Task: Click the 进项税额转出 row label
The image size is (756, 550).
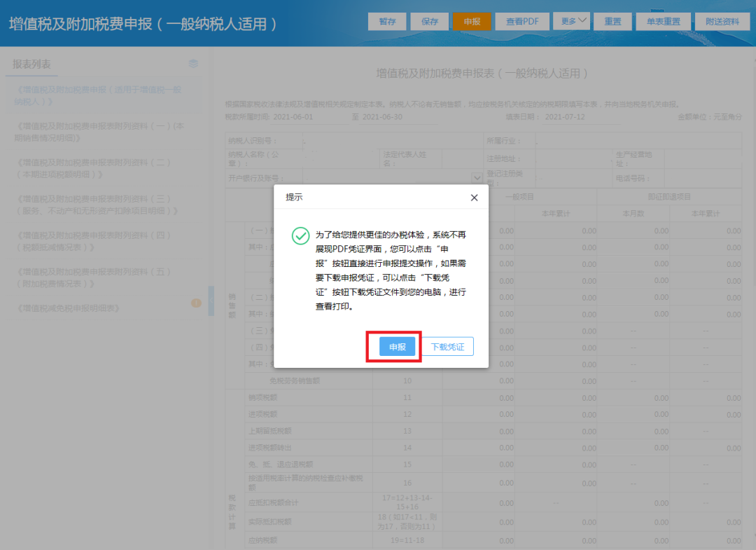Action: [x=270, y=448]
